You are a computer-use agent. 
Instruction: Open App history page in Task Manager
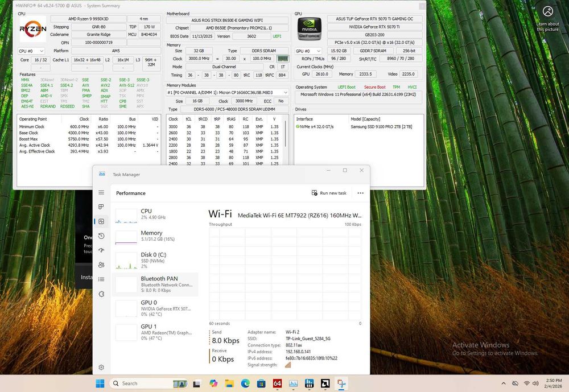coord(101,236)
